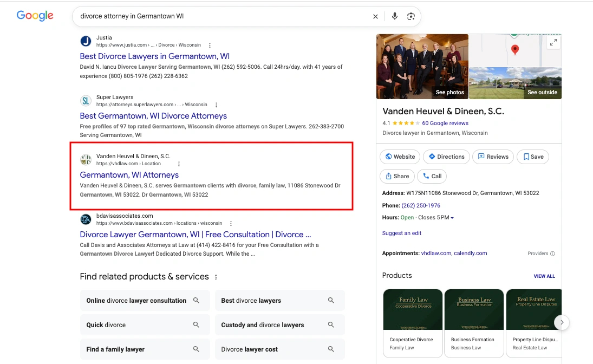The width and height of the screenshot is (593, 364).
Task: Click the Reviews button
Action: click(493, 157)
